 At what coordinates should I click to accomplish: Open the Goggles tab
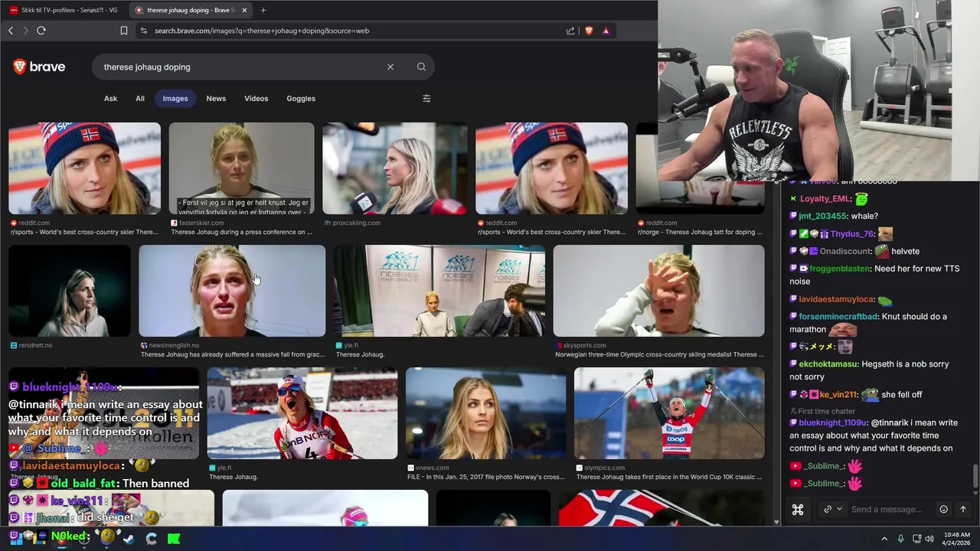(x=301, y=98)
